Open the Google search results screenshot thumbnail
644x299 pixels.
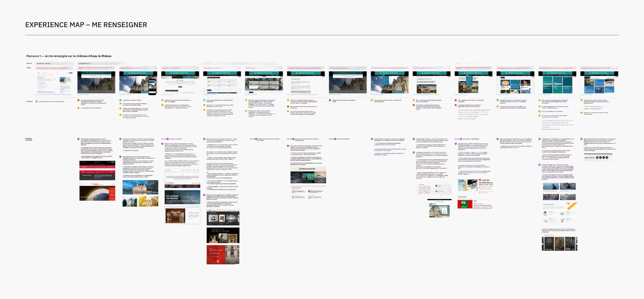click(x=54, y=82)
